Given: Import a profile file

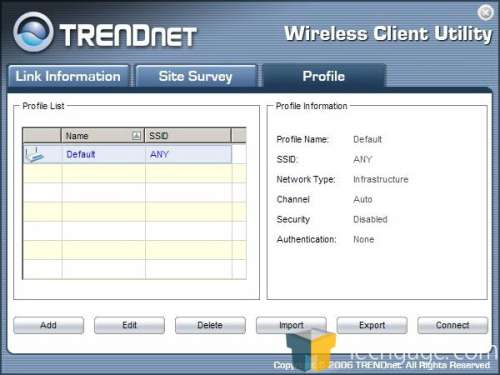Looking at the screenshot, I should pos(291,325).
